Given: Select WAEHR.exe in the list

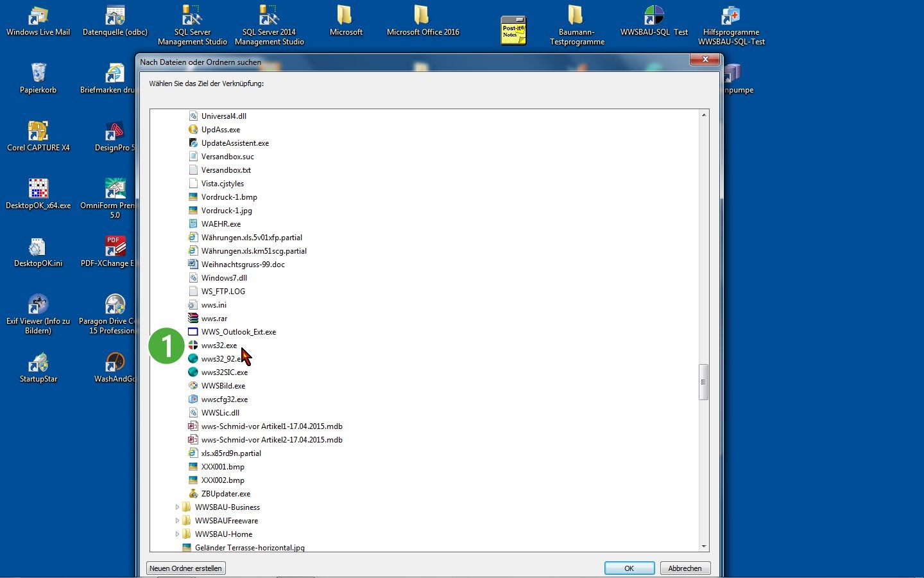Looking at the screenshot, I should pyautogui.click(x=221, y=224).
